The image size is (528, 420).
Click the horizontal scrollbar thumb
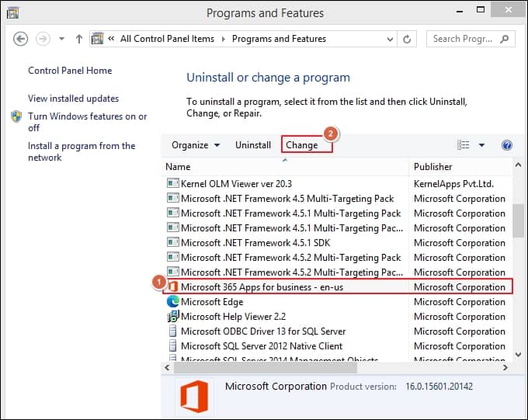266,368
